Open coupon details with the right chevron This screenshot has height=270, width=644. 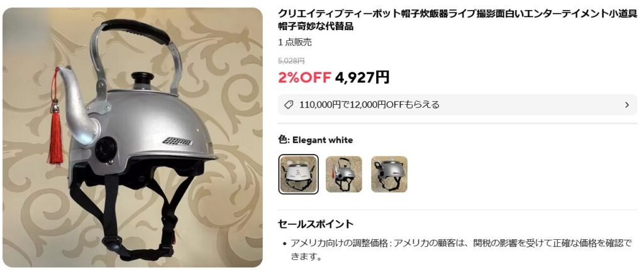click(x=627, y=105)
